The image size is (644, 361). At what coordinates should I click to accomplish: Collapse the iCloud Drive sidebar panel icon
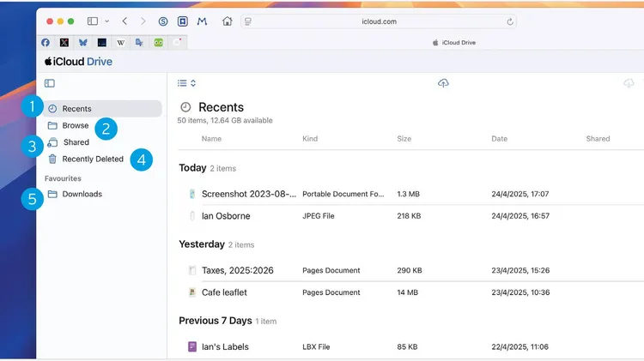pyautogui.click(x=50, y=84)
